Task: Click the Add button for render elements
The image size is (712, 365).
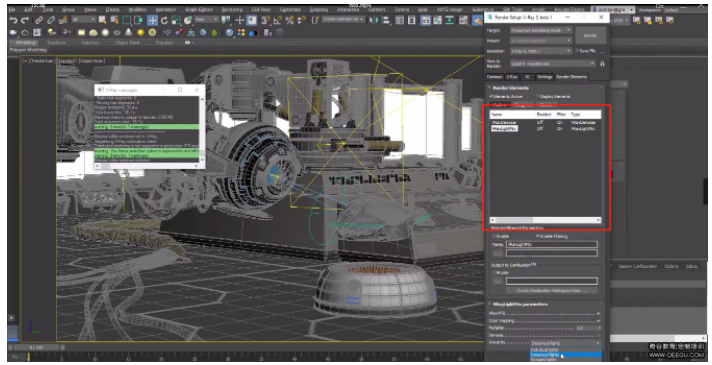Action: coord(499,105)
